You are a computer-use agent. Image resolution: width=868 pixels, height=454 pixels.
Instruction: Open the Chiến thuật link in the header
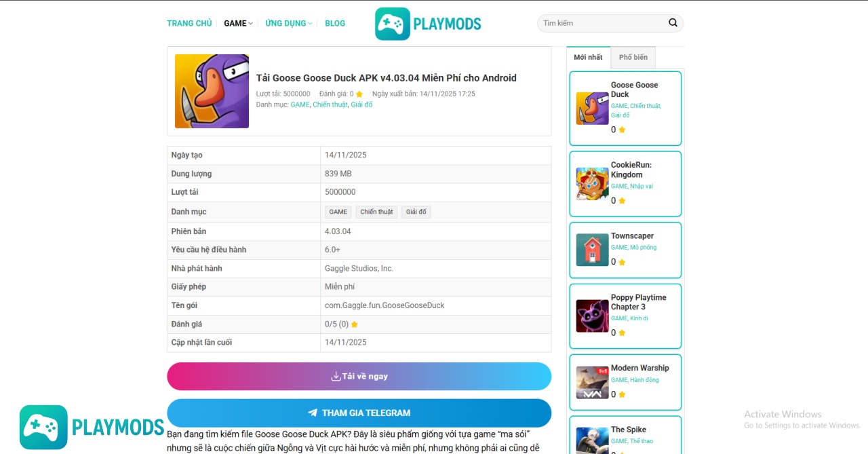pos(330,105)
